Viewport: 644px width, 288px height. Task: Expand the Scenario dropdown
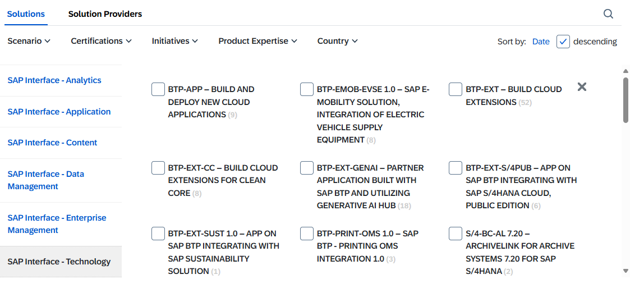click(29, 41)
